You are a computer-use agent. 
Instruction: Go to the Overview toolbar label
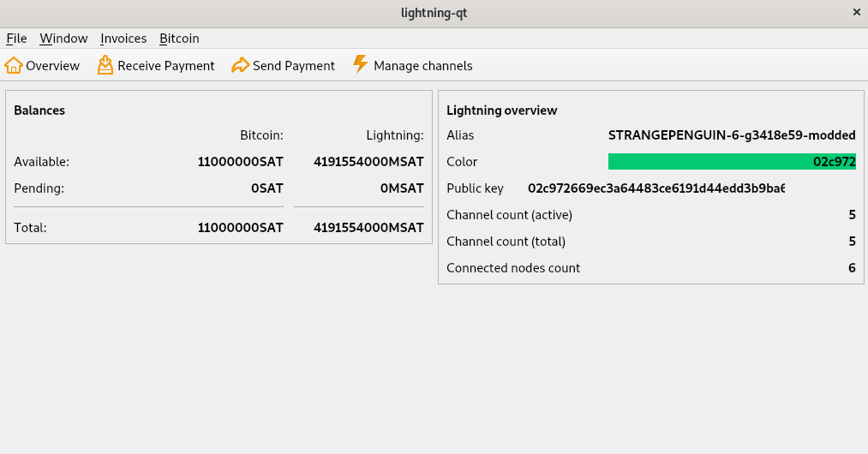click(52, 66)
